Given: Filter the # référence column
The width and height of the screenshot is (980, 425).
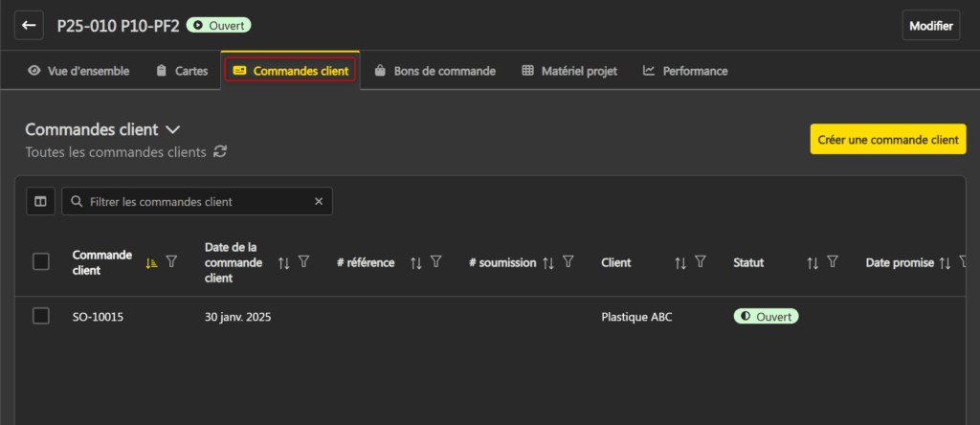Looking at the screenshot, I should point(435,262).
